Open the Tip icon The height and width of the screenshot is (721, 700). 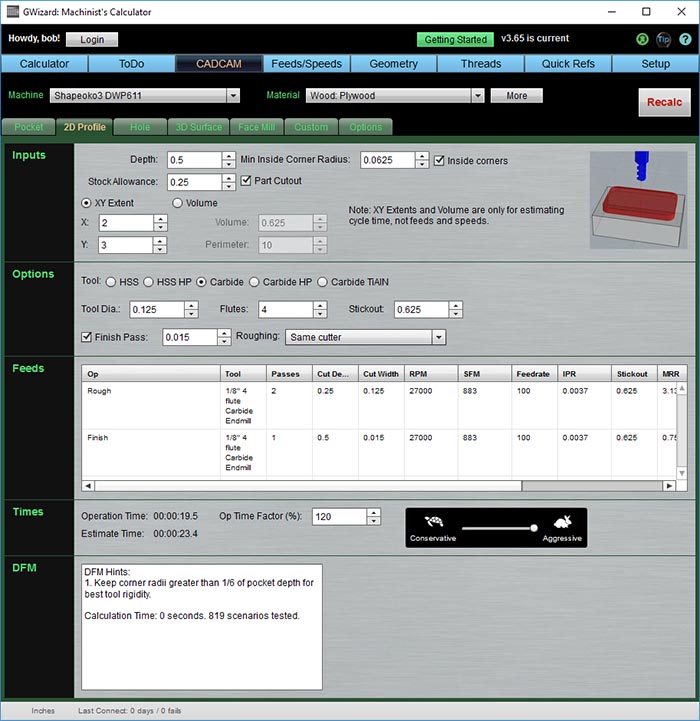click(663, 39)
